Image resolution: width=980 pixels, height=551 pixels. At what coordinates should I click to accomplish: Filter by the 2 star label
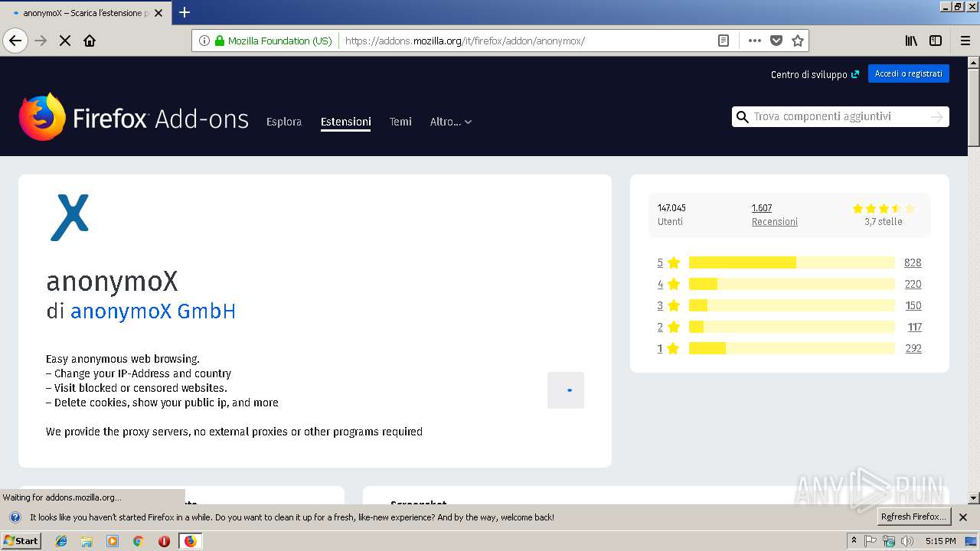tap(668, 327)
